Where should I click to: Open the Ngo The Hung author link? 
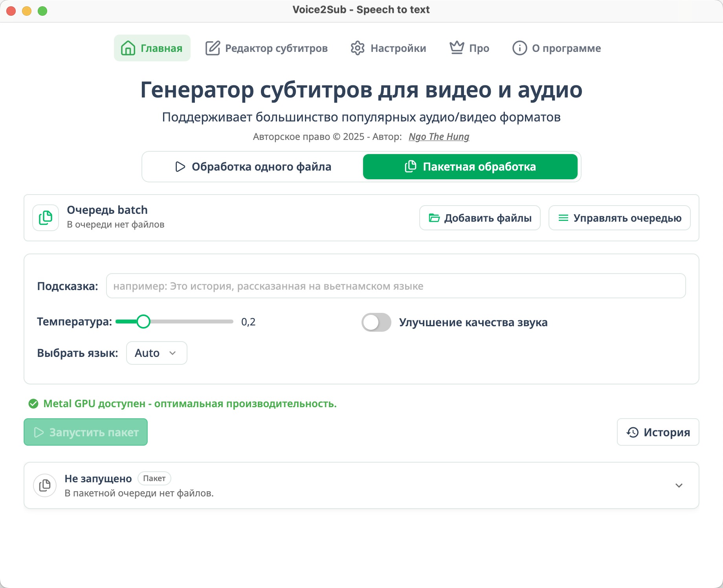point(439,136)
